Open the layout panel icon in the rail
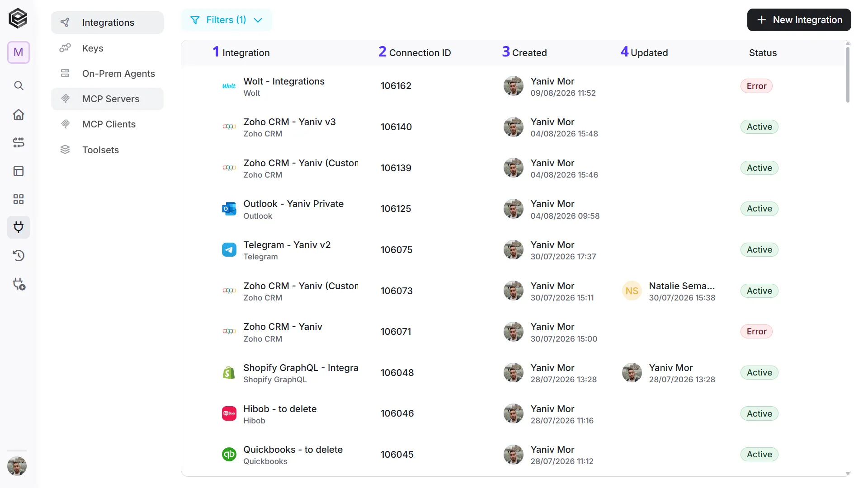Screen dimensions: 868x488 [x=19, y=171]
